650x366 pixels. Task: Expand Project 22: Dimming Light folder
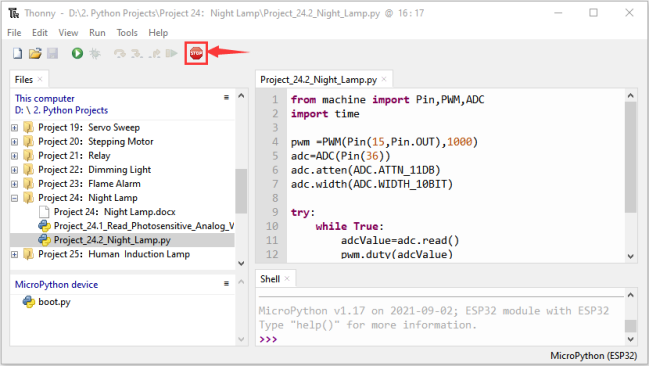(15, 170)
